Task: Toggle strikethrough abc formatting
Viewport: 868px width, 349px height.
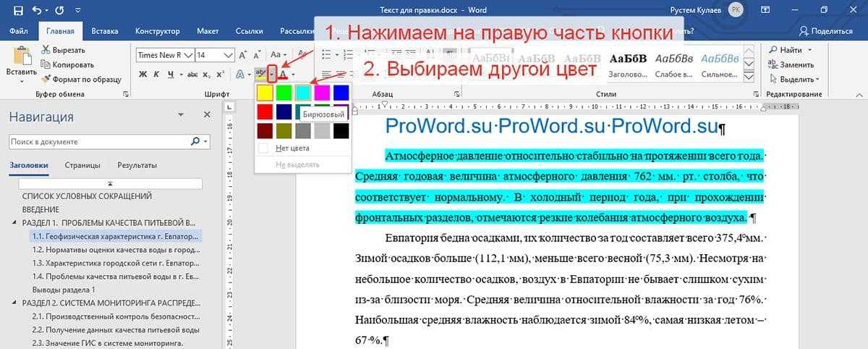Action: pyautogui.click(x=192, y=74)
